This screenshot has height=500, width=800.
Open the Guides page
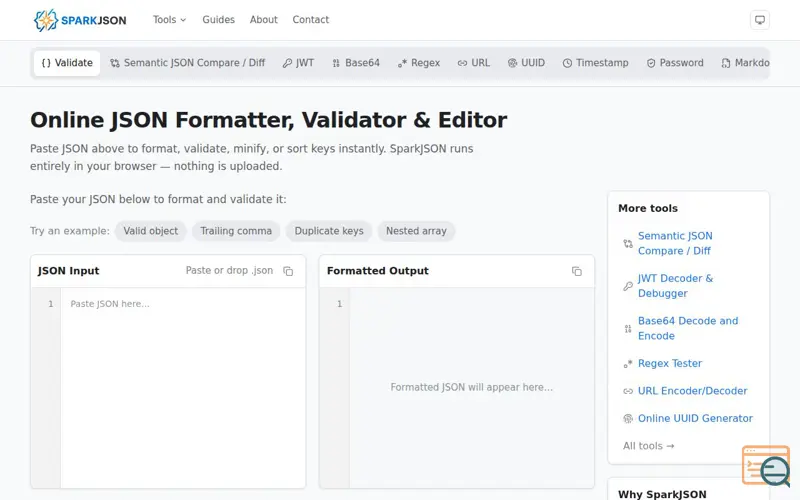tap(218, 20)
